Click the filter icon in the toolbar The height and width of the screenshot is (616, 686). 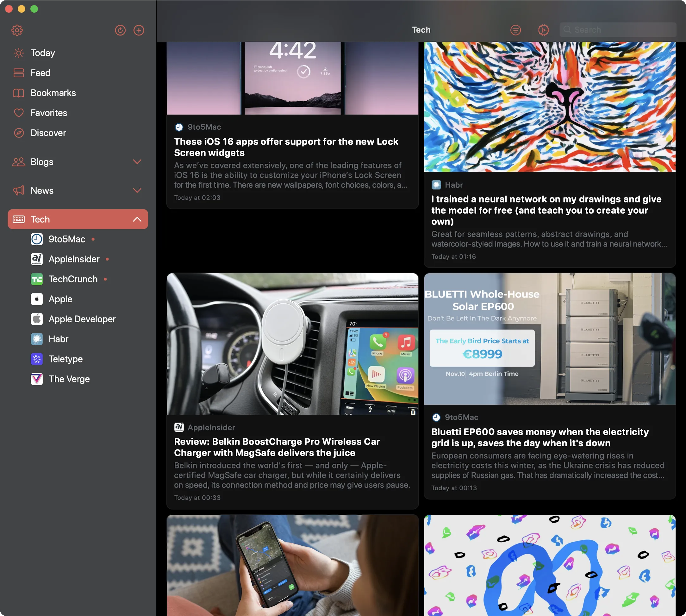pyautogui.click(x=515, y=30)
